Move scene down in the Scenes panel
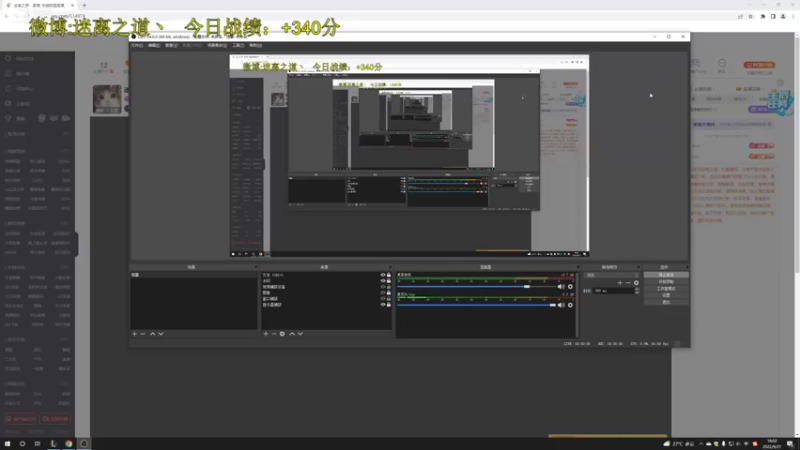800x450 pixels. (x=161, y=334)
